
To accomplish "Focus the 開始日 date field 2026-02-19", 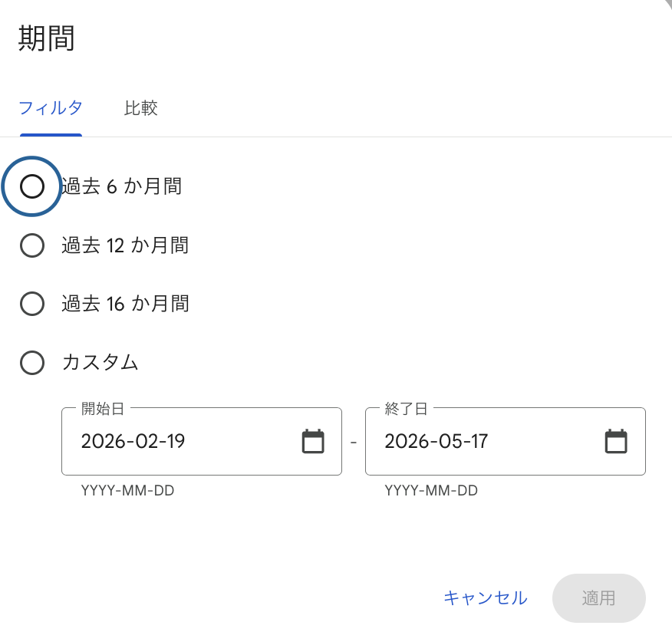I will coord(202,441).
